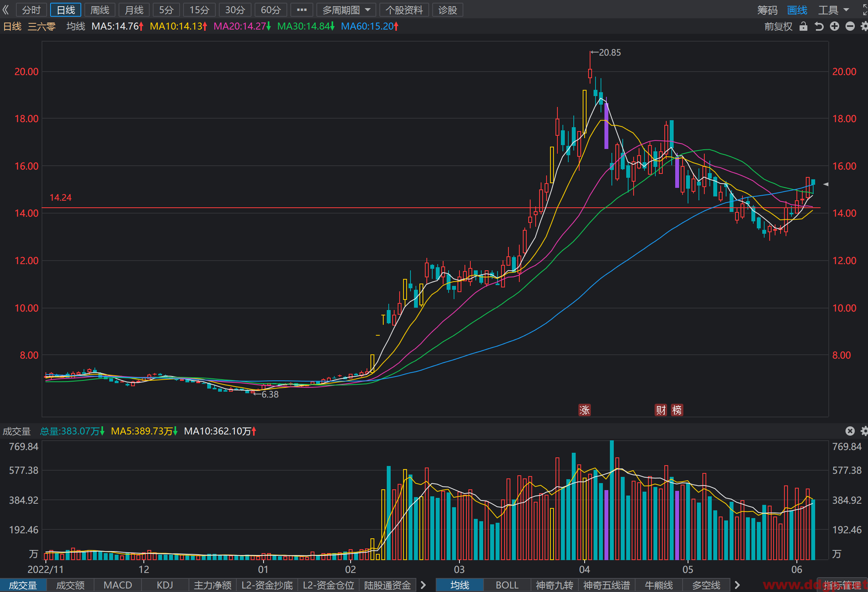Viewport: 868px width, 592px height.
Task: Toggle the chart lock icon
Action: coord(803,26)
